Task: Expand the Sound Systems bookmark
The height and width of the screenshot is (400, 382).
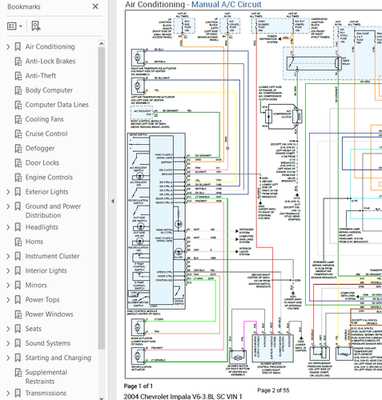Action: click(x=8, y=343)
